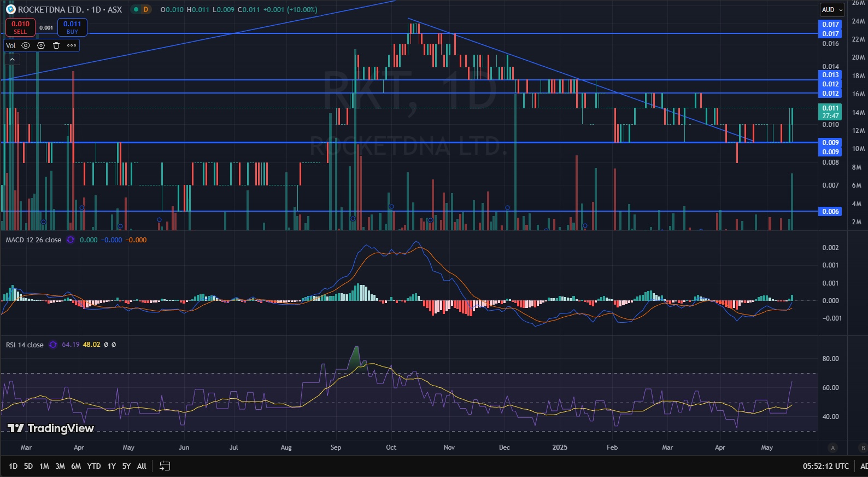
Task: Click the Dec label on time axis
Action: tap(505, 447)
